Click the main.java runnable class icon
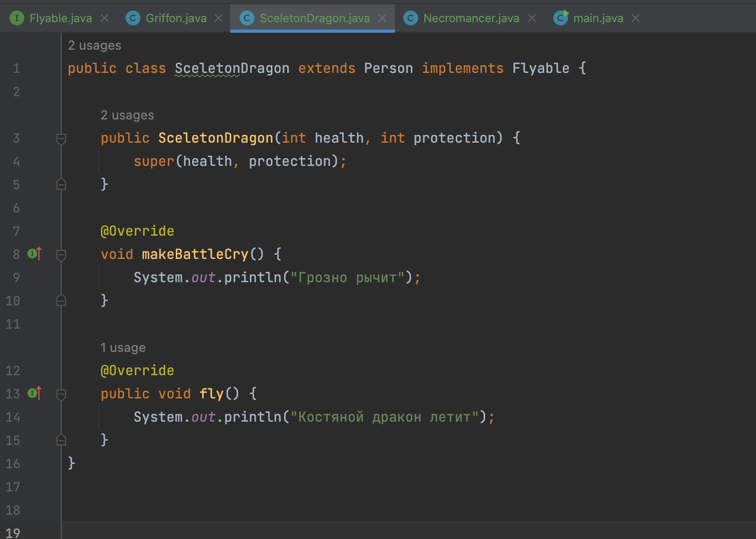The width and height of the screenshot is (756, 539). (x=560, y=18)
